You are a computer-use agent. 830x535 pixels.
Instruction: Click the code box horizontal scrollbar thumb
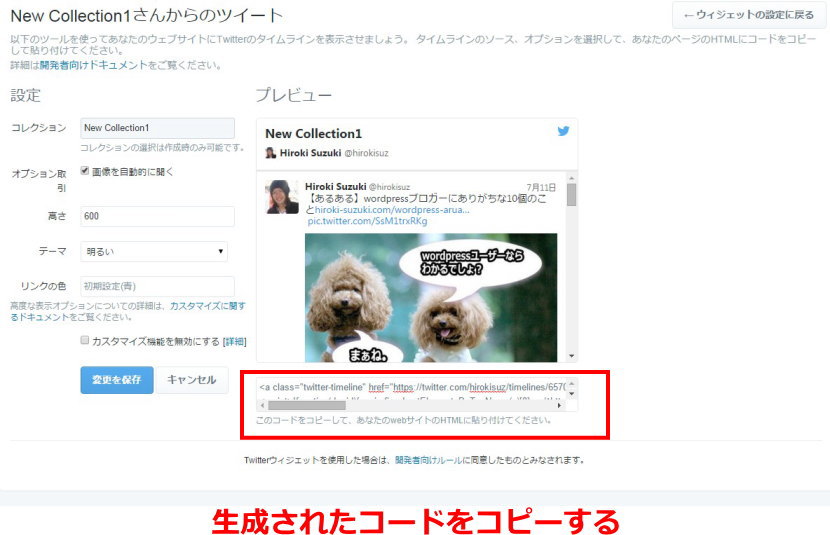pos(307,405)
